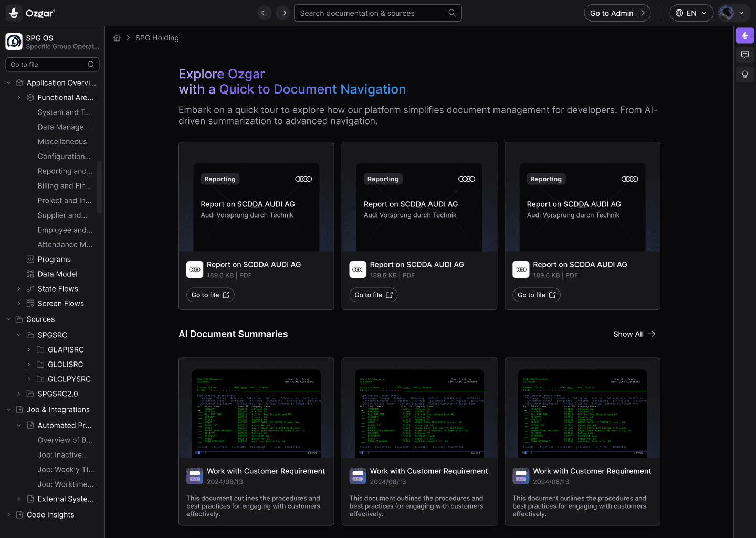756x538 pixels.
Task: Open the EN language dropdown
Action: click(691, 13)
